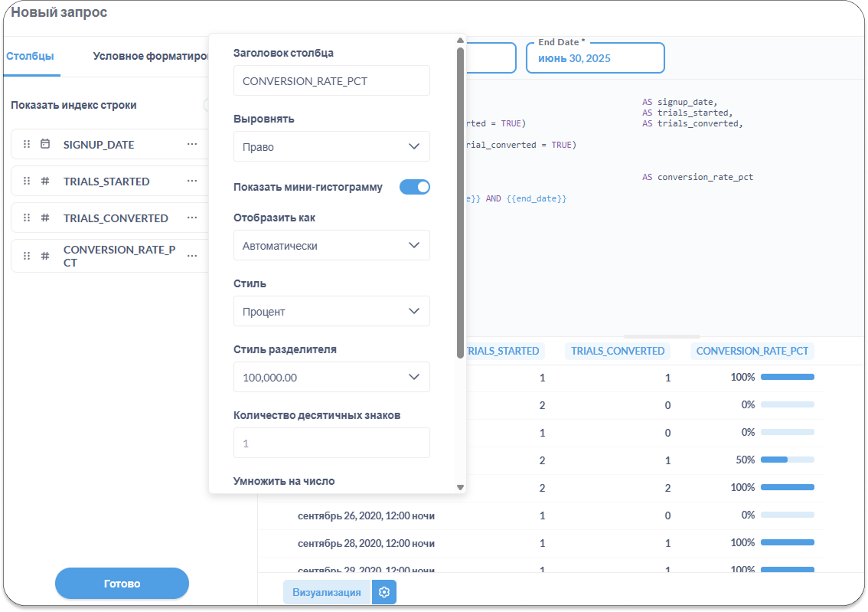Toggle off Показать мини-гистограмму switch
Viewport: 868px width, 612px height.
(414, 187)
